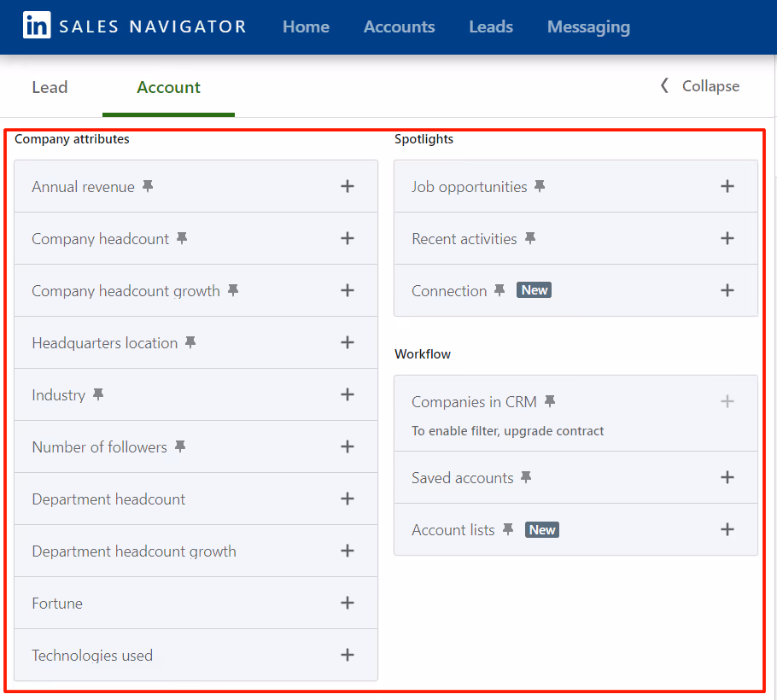
Task: Pin the Number of followers filter
Action: [179, 446]
